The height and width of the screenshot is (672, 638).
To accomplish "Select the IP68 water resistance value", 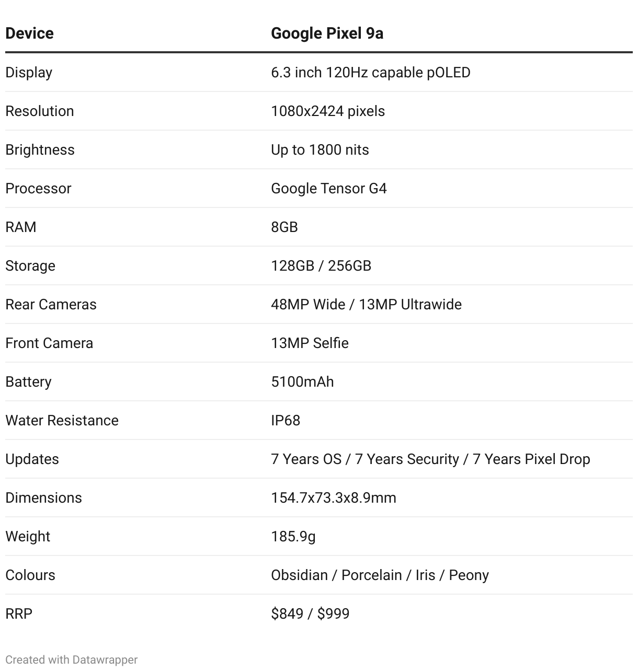I will click(x=286, y=421).
